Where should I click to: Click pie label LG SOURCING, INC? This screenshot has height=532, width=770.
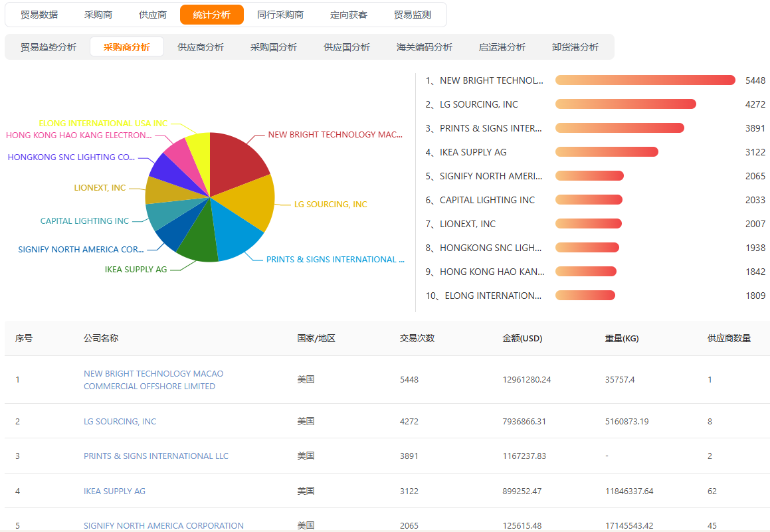330,204
